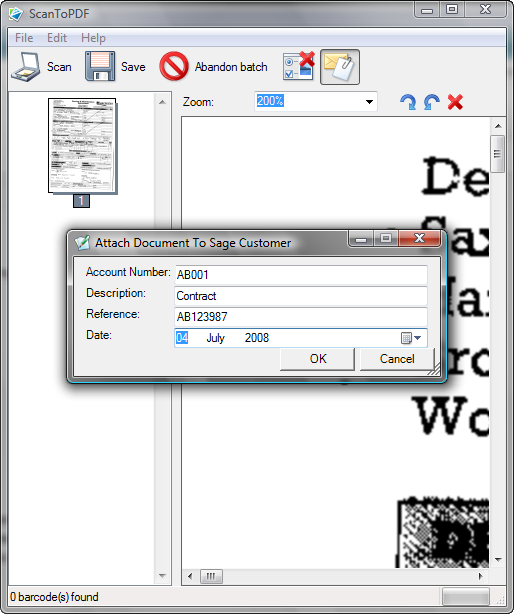The height and width of the screenshot is (614, 514).
Task: Open the File menu
Action: pos(24,38)
